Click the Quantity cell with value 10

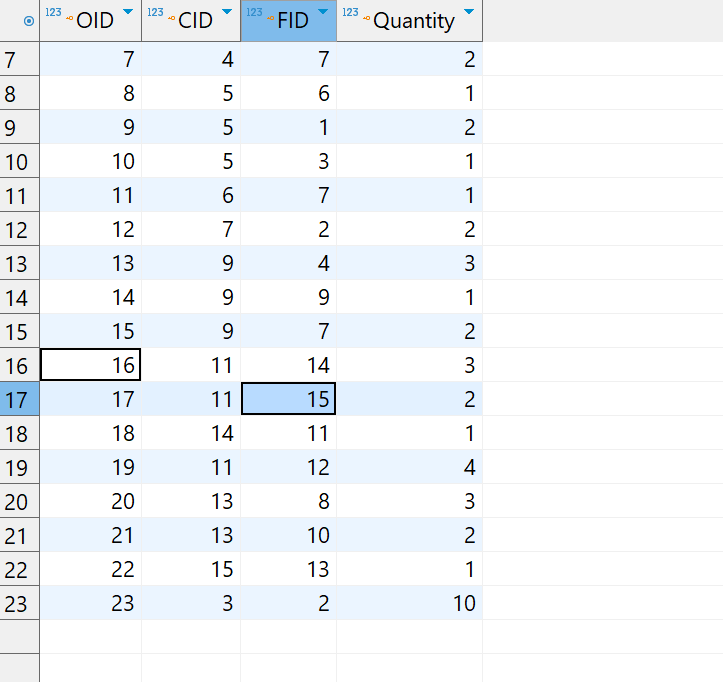pos(410,604)
